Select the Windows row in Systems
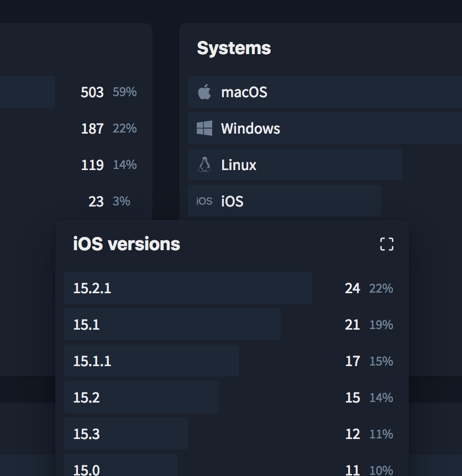 point(325,128)
